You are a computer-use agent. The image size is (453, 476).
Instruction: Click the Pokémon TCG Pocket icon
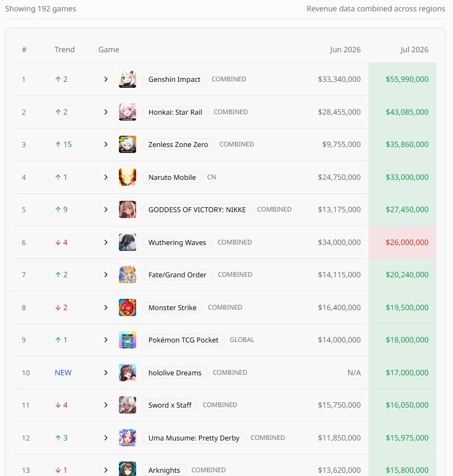click(x=128, y=340)
